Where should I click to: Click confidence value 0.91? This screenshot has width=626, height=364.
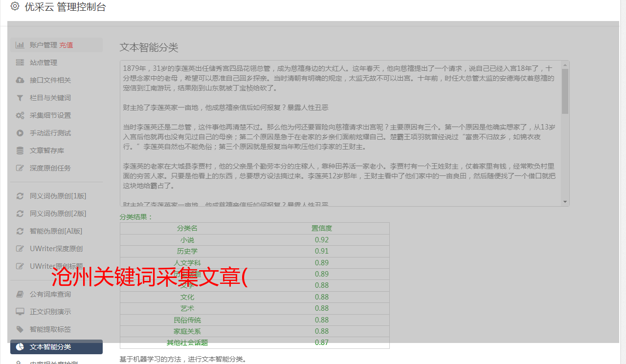(322, 251)
